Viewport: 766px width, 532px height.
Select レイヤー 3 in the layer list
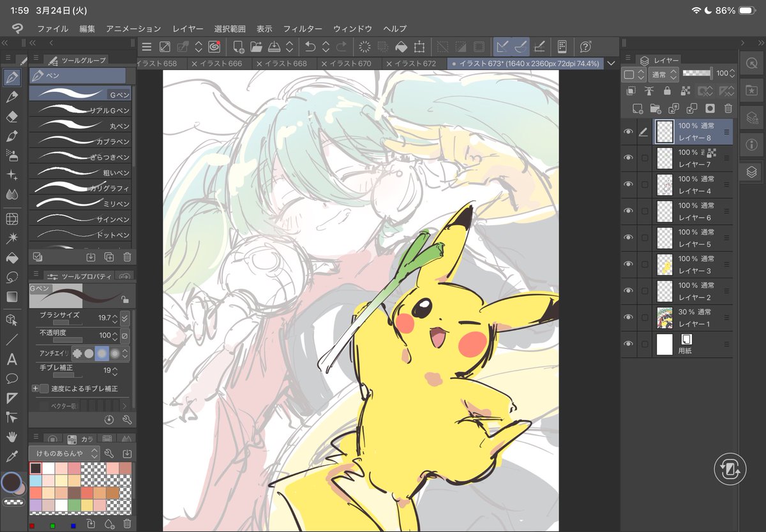coord(693,264)
